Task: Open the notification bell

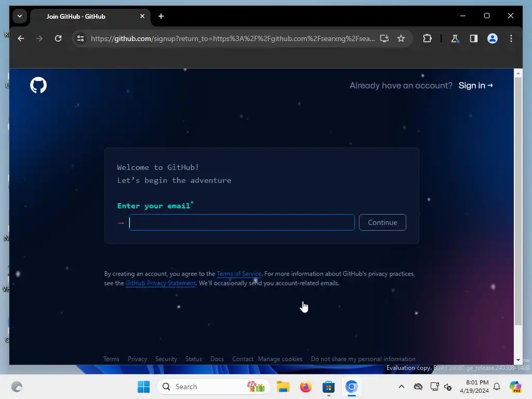Action: [x=497, y=387]
